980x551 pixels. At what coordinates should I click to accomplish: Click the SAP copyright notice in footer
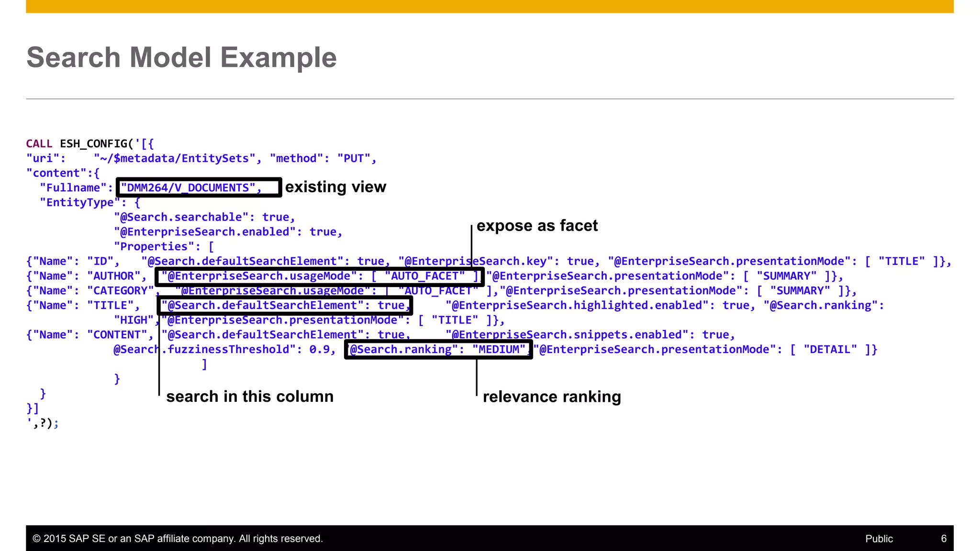tap(178, 539)
